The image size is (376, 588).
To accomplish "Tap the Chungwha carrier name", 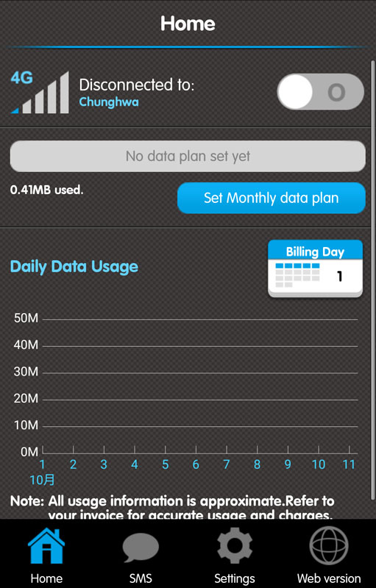I will pos(109,102).
